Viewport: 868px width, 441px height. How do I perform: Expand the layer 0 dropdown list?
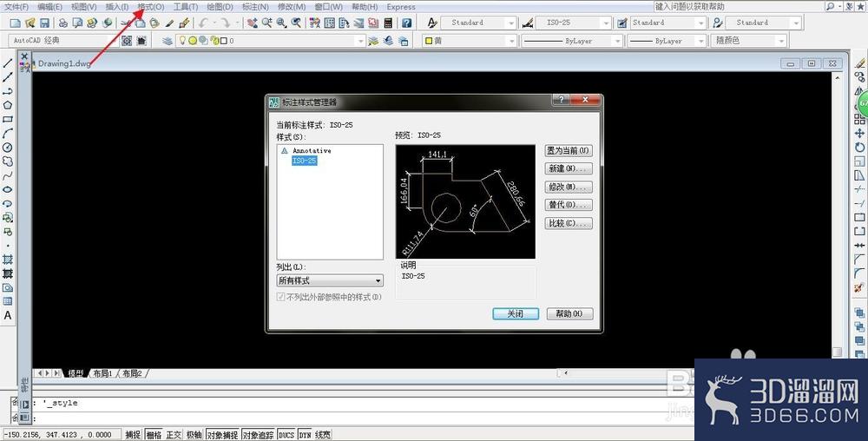pyautogui.click(x=271, y=41)
